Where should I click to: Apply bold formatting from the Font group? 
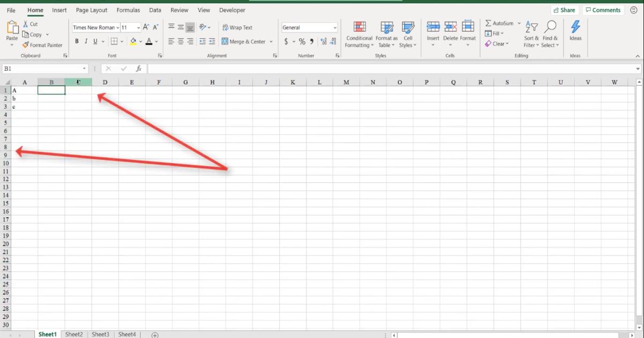pyautogui.click(x=77, y=41)
